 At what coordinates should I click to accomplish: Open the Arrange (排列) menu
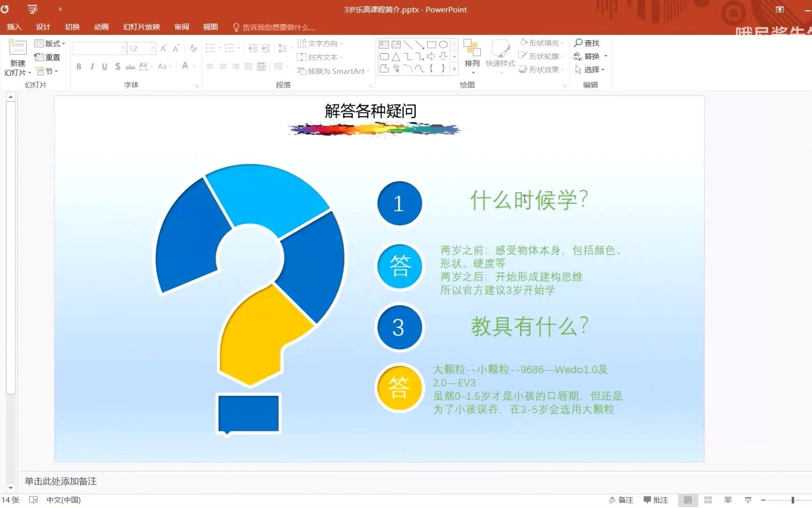(472, 56)
